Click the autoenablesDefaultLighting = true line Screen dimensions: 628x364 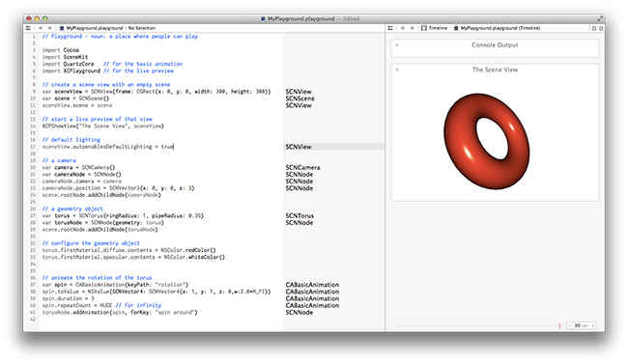[x=108, y=147]
